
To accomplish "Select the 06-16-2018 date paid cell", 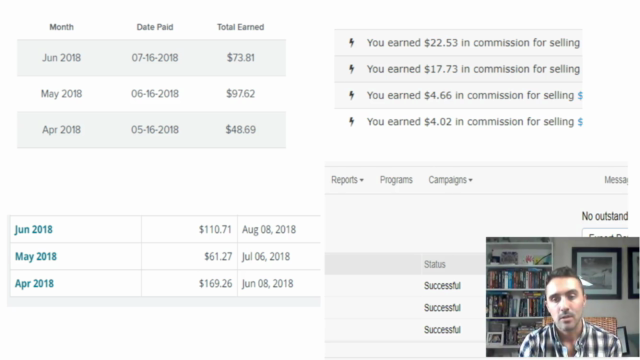I will [155, 93].
